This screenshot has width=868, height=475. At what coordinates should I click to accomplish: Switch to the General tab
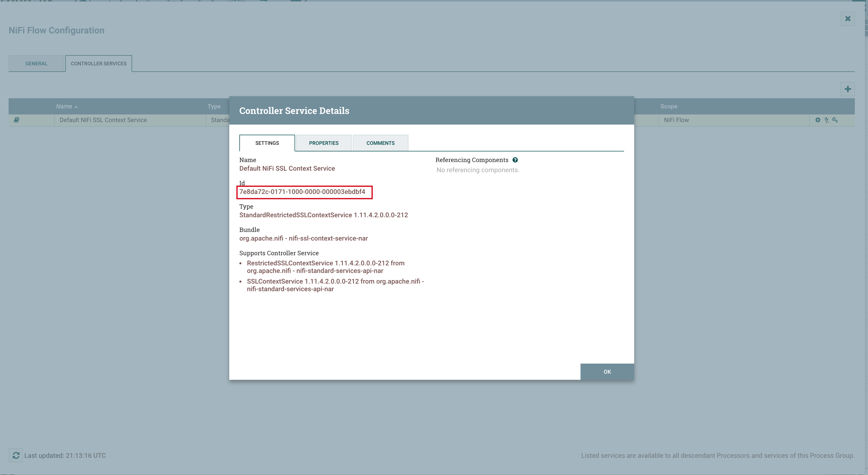pyautogui.click(x=36, y=64)
